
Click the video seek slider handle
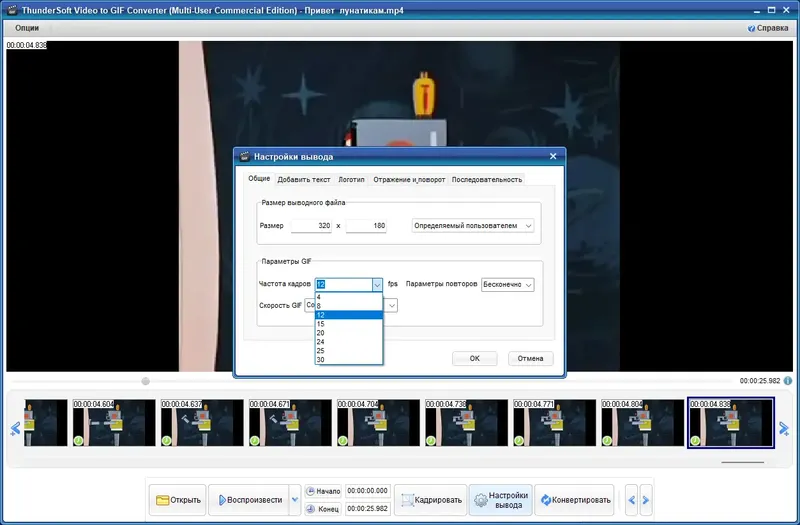pos(145,381)
